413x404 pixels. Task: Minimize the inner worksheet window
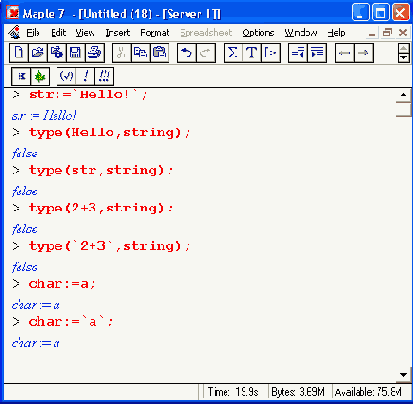coord(372,33)
